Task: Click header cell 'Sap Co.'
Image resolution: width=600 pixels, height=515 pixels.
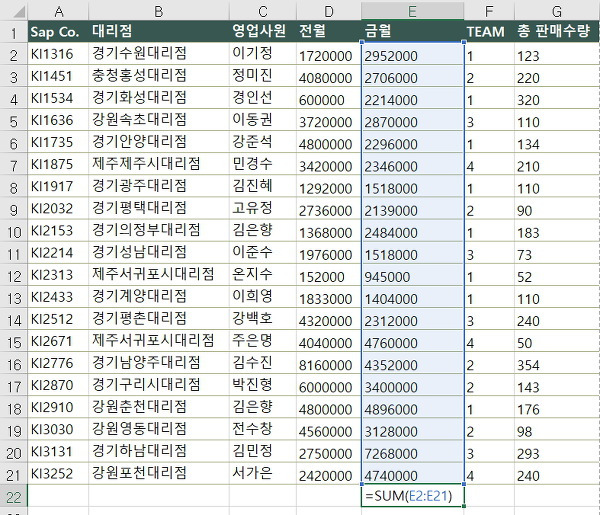Action: [58, 31]
